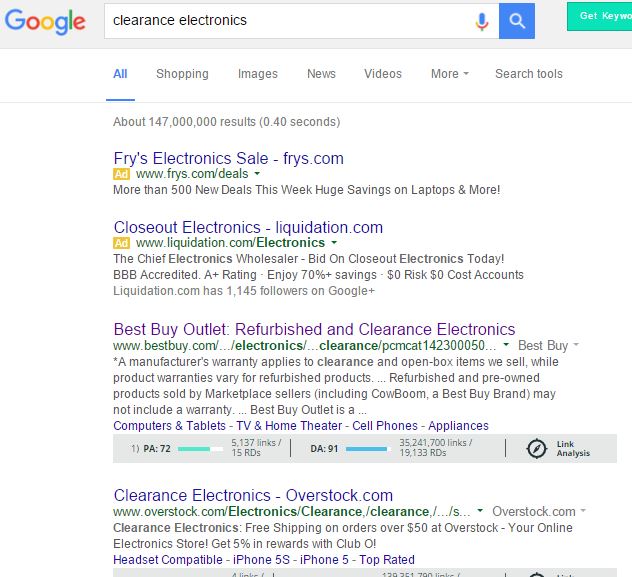Screen dimensions: 632x577
Task: Open Link Analysis compass icon for Best Buy
Action: coord(536,448)
